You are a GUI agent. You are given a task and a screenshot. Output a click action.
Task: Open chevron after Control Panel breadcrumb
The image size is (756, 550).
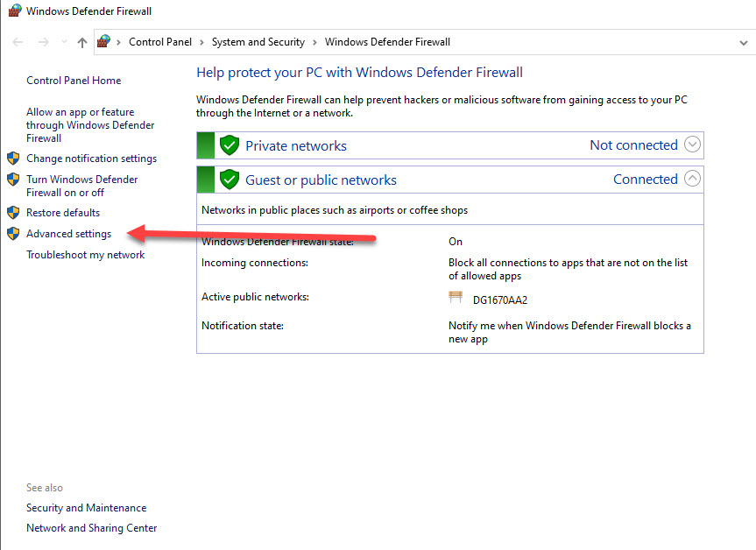pos(201,42)
